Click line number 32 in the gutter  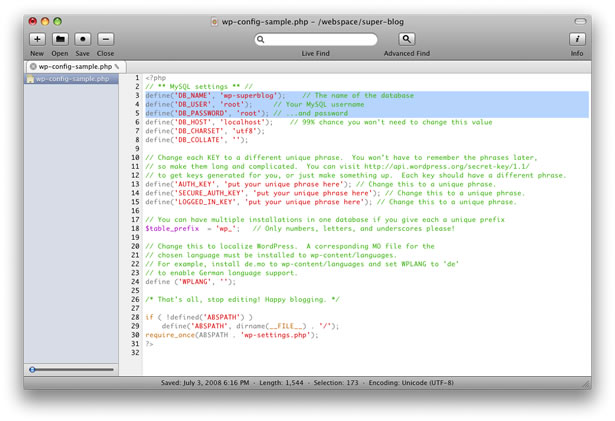click(x=135, y=353)
